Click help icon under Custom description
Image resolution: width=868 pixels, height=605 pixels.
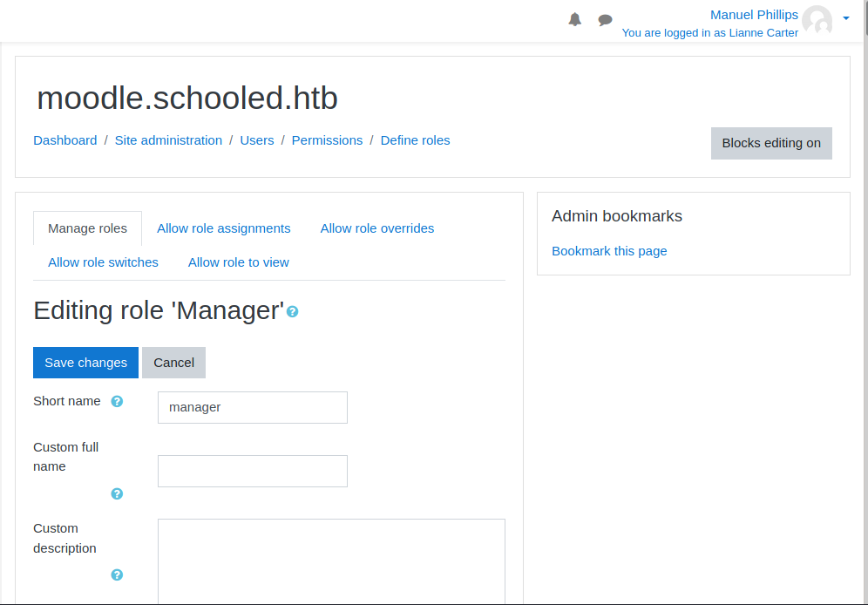click(x=117, y=574)
